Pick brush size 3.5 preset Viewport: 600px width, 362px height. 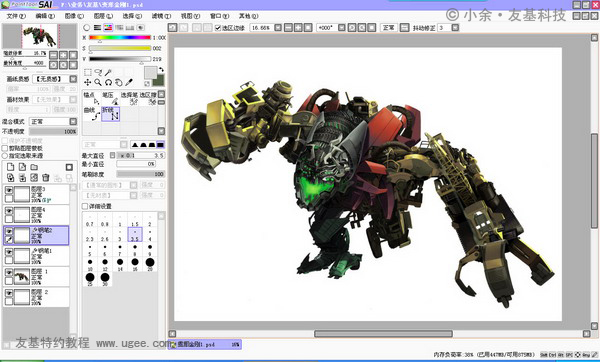[x=135, y=235]
